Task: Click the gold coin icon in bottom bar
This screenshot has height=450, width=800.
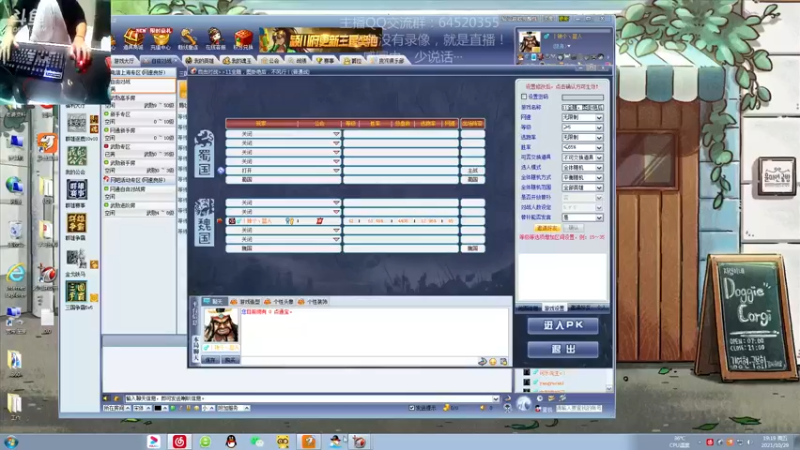Action: pyautogui.click(x=446, y=408)
